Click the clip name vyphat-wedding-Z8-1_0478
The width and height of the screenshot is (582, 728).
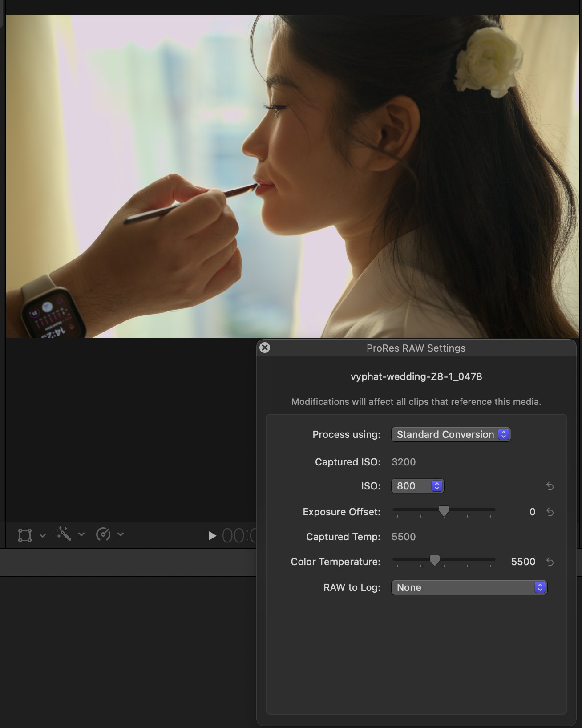click(416, 376)
